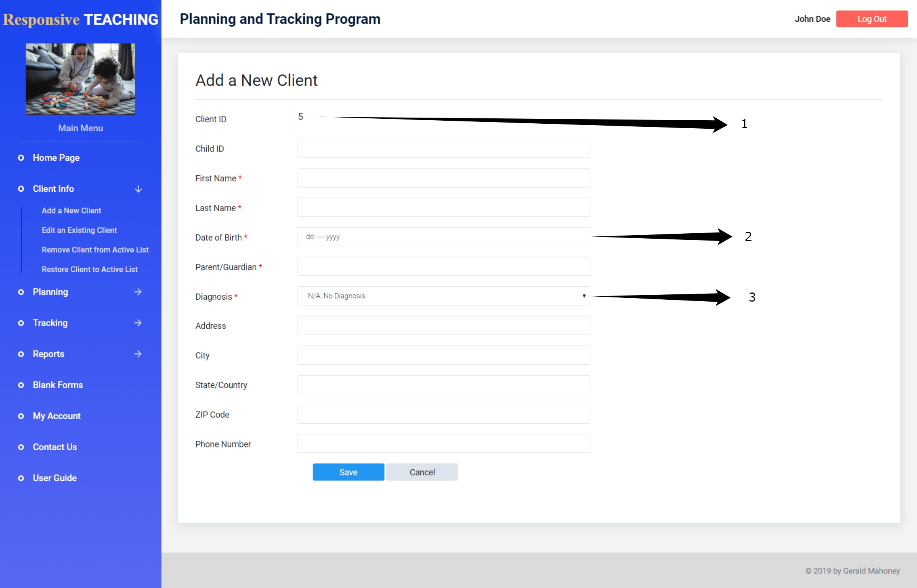Click the Add a New Client menu item
Image resolution: width=917 pixels, height=588 pixels.
pyautogui.click(x=71, y=210)
